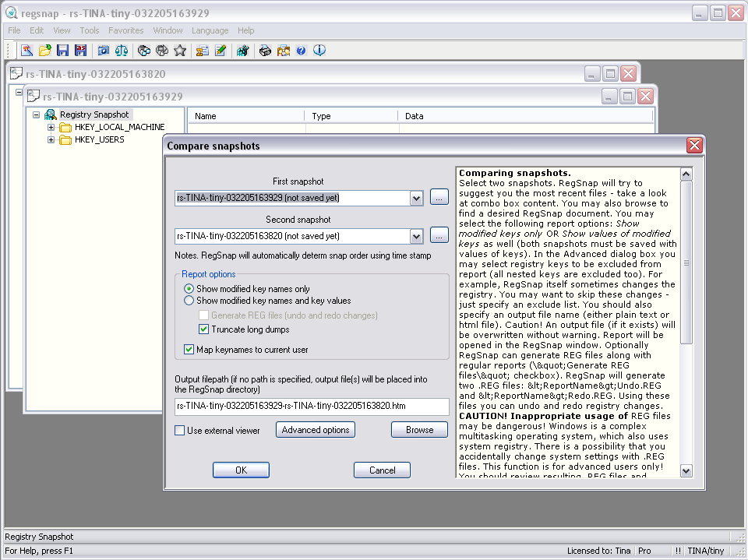This screenshot has height=560, width=748.
Task: Open Compare snapshots via the scales icon
Action: (121, 50)
